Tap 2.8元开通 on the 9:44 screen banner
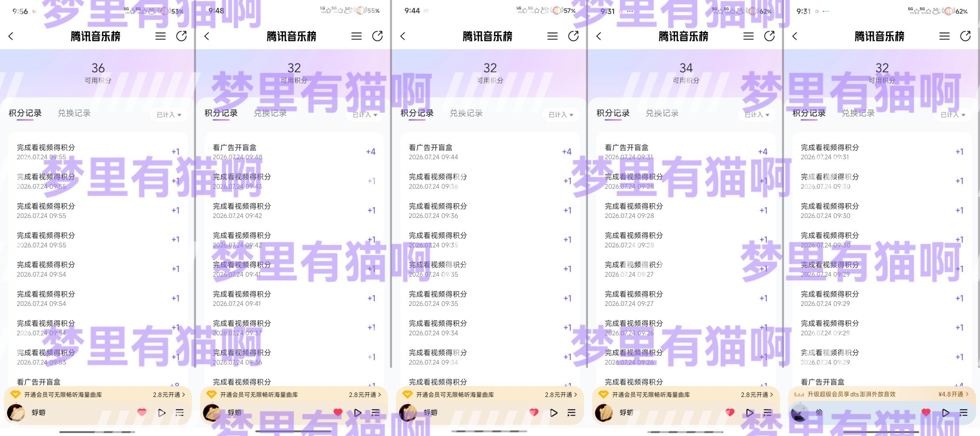The height and width of the screenshot is (436, 980). (x=561, y=395)
